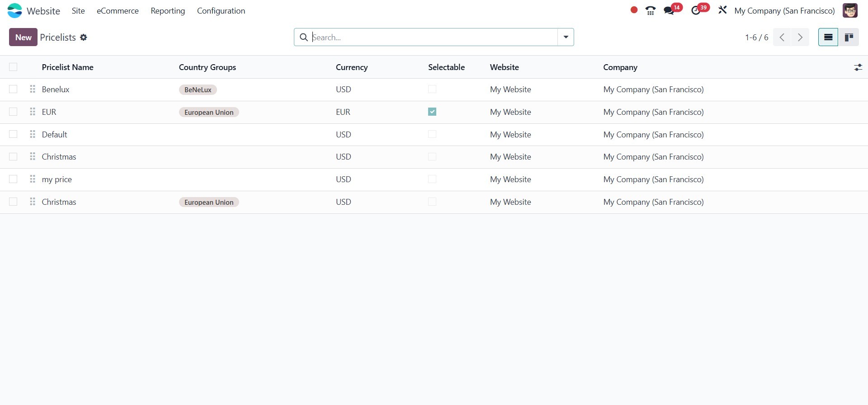868x405 pixels.
Task: Switch to List view
Action: click(x=828, y=37)
